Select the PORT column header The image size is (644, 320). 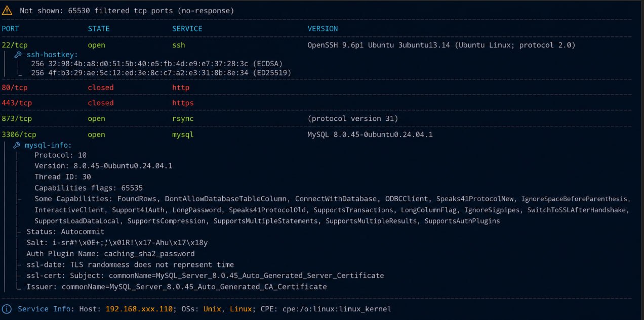click(10, 29)
